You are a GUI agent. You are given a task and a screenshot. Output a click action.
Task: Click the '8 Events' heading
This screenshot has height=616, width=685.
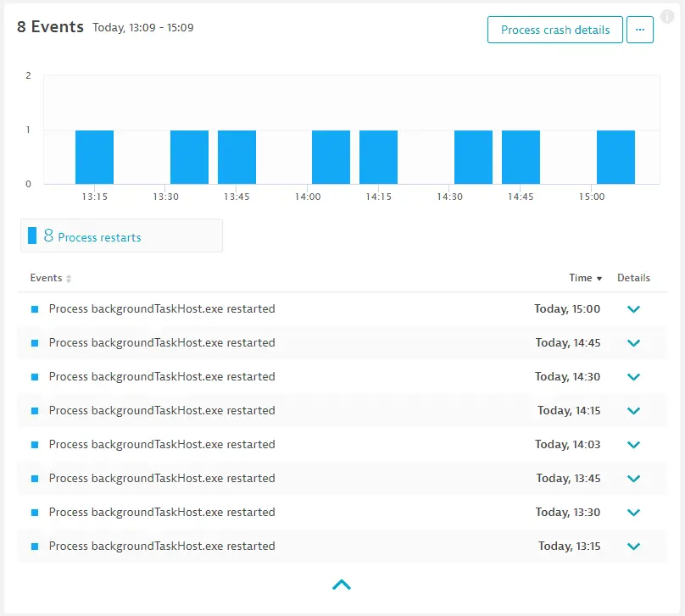tap(50, 27)
